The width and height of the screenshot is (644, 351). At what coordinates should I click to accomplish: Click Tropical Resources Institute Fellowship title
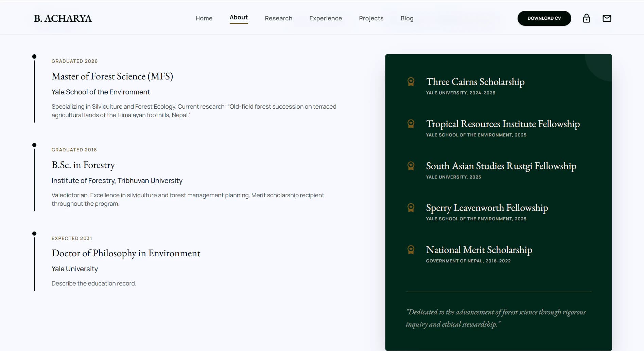[x=503, y=124]
